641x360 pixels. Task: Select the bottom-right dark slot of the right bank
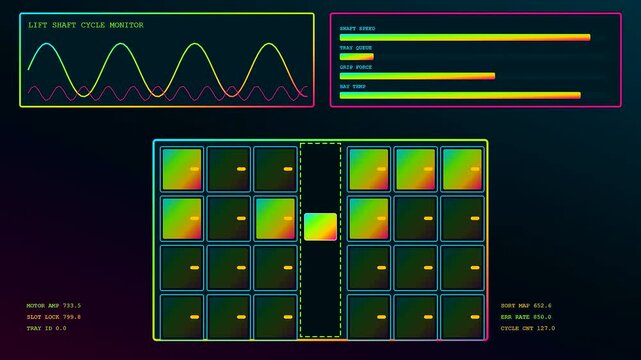tap(462, 317)
